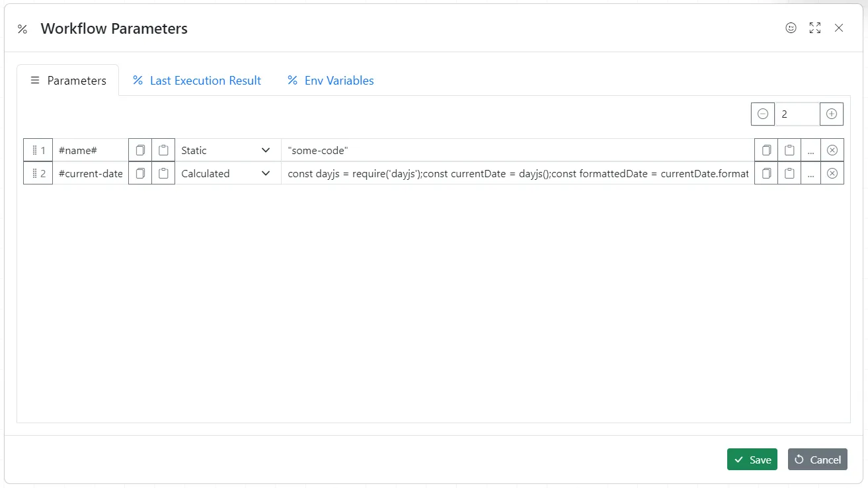Save the workflow parameters
Screen dimensions: 868x488
[752, 459]
